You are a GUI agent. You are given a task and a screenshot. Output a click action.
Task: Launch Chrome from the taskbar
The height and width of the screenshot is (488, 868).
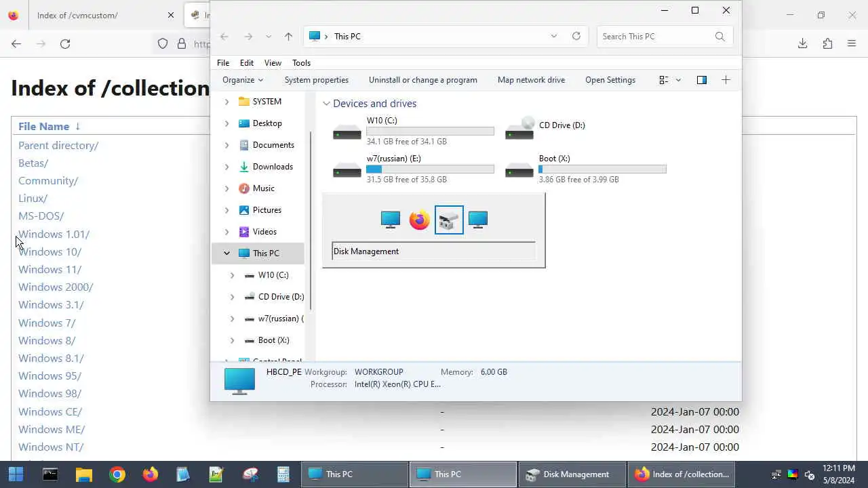tap(117, 474)
